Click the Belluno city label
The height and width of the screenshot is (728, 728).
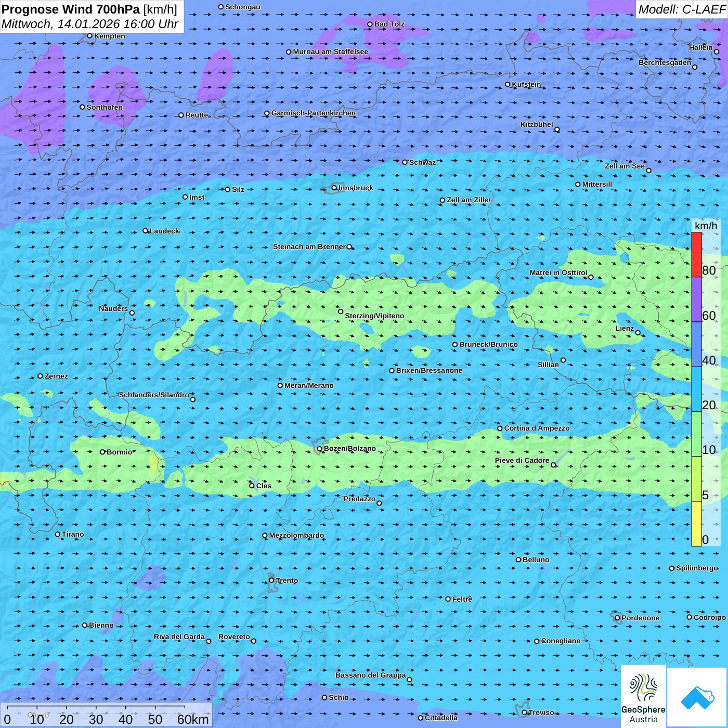coord(536,560)
